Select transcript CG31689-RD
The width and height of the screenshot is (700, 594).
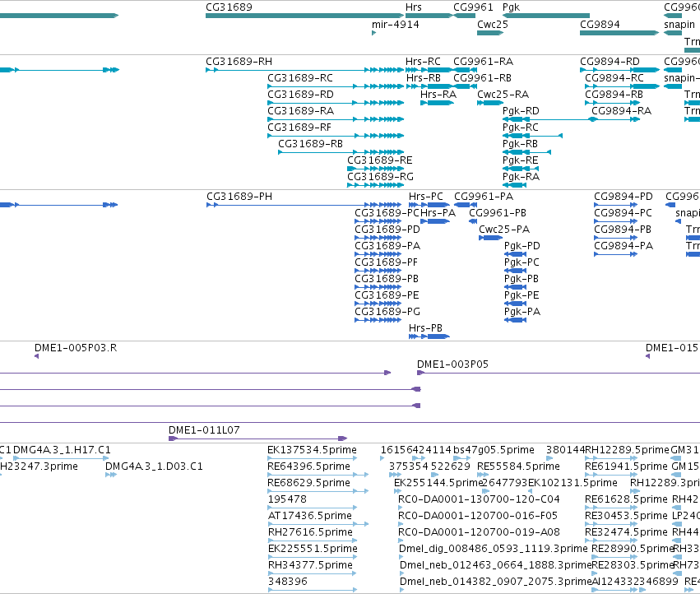pyautogui.click(x=300, y=95)
